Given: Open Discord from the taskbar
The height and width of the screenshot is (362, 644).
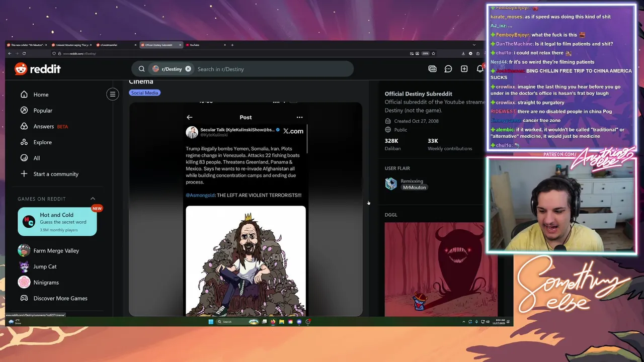Looking at the screenshot, I should coord(299,322).
